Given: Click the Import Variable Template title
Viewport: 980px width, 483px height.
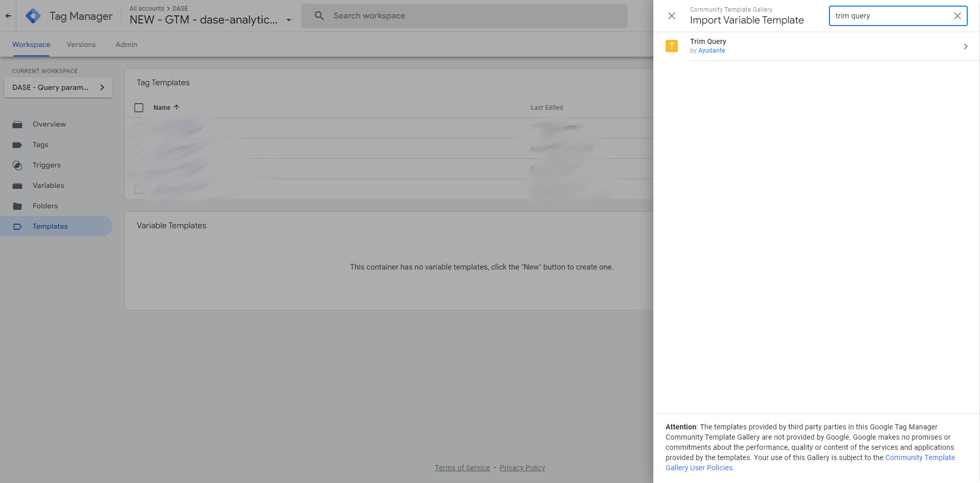Looking at the screenshot, I should 747,20.
